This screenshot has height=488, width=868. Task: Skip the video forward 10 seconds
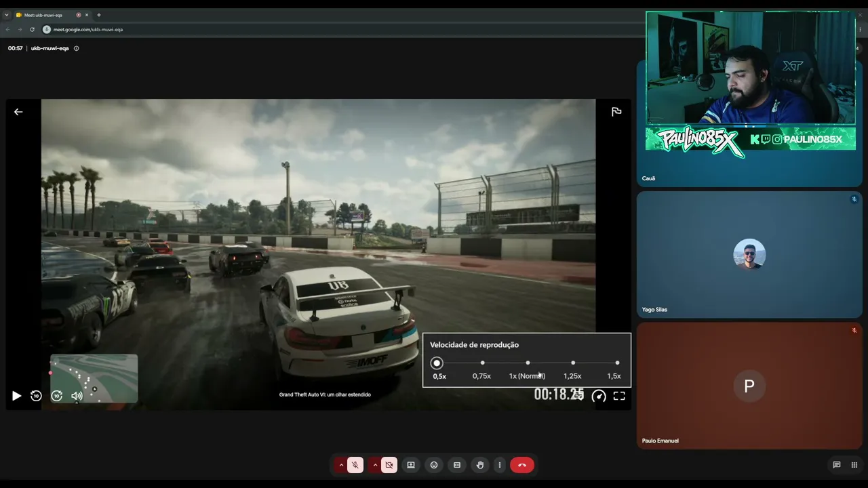[x=57, y=396]
